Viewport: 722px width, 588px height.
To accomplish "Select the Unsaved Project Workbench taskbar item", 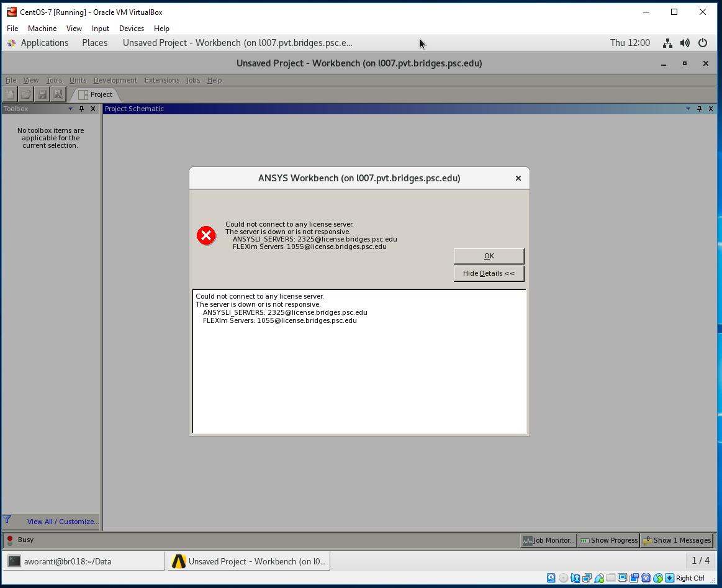I will 249,561.
